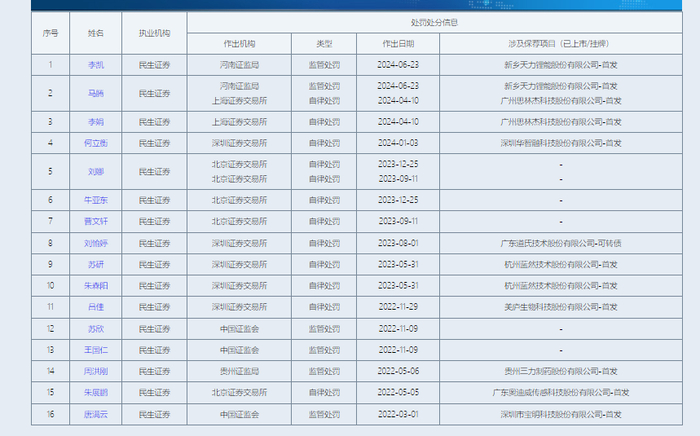Click 贵州三力制药股份有限公司-首发 project cell
This screenshot has width=700, height=436.
pos(561,371)
